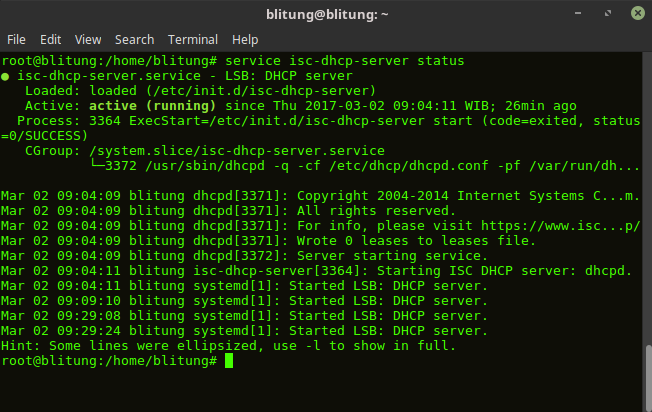Click the green cursor at the prompt
This screenshot has width=652, height=412.
click(229, 361)
